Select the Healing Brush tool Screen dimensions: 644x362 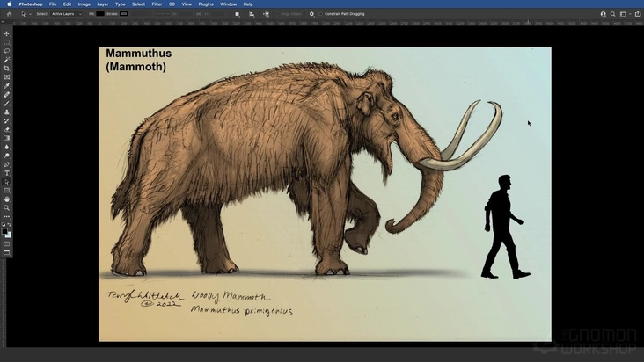(x=6, y=95)
